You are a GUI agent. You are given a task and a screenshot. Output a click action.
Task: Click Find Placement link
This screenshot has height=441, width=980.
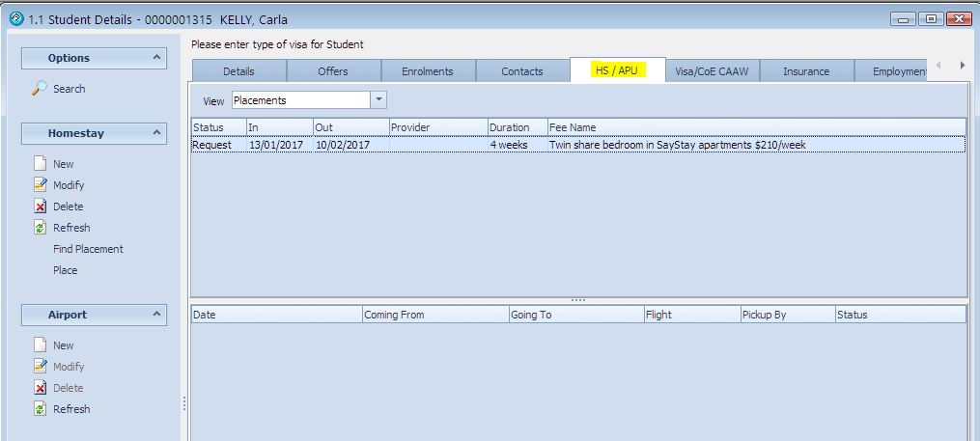[88, 249]
